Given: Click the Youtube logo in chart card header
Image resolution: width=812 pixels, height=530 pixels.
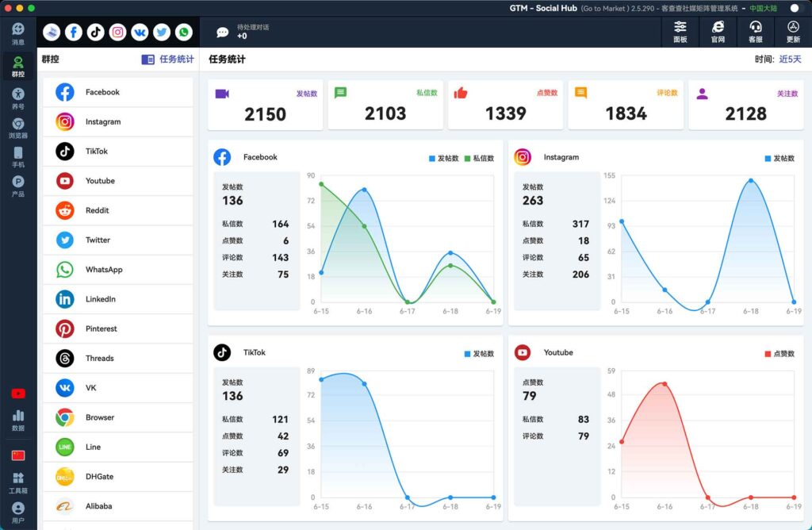Looking at the screenshot, I should point(523,352).
